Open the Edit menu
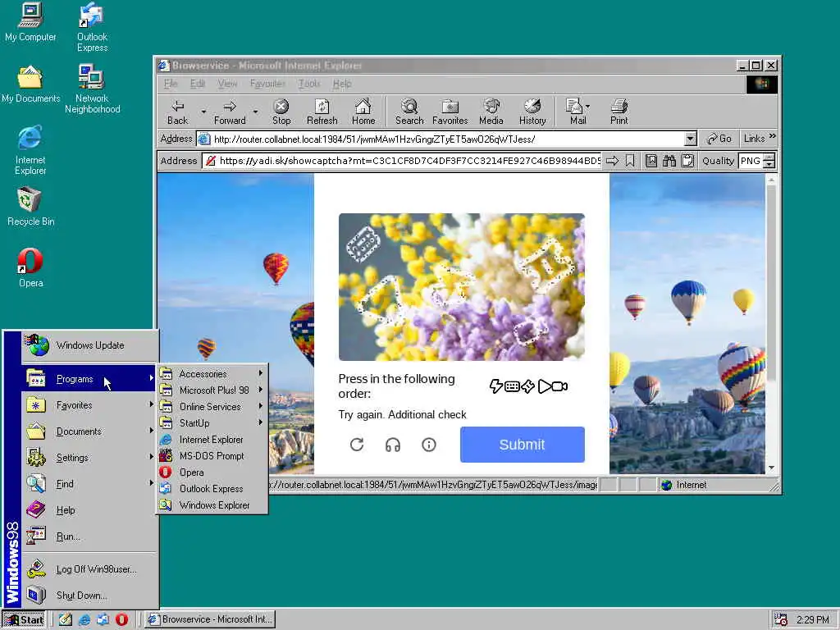 point(197,84)
